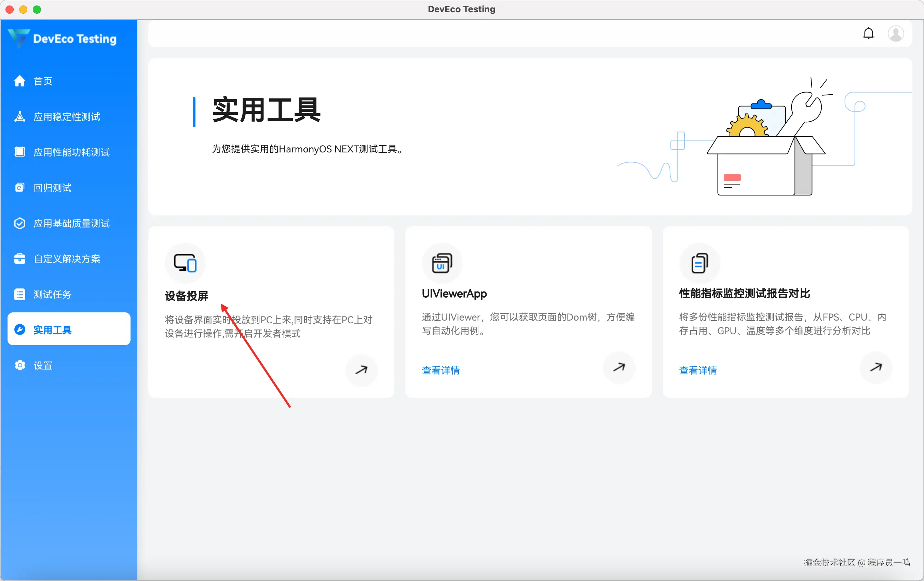Viewport: 924px width, 581px height.
Task: Open 应用基础质量测试 section
Action: [71, 224]
